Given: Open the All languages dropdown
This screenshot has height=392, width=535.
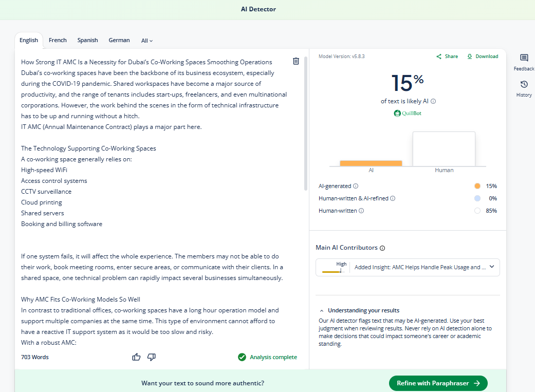Looking at the screenshot, I should (147, 41).
